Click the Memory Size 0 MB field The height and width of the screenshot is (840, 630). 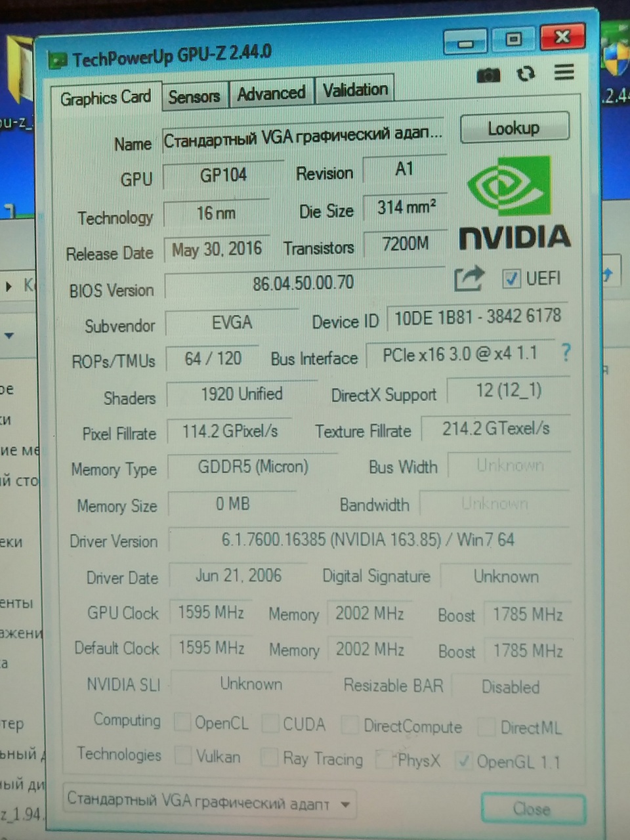232,504
